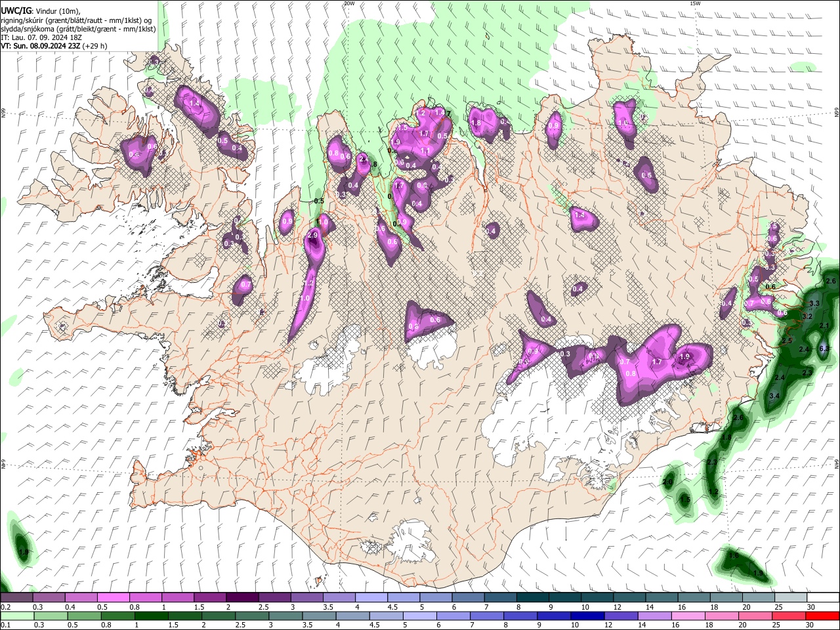
Task: Pick lavender swatch between 4 and 4.5, upper legend
Action: coord(371,598)
